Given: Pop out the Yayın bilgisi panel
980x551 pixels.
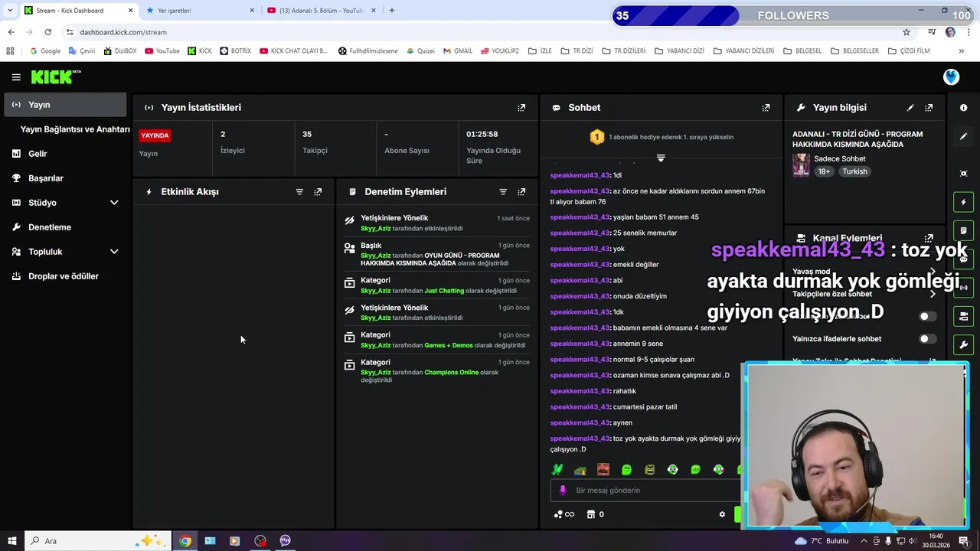Looking at the screenshot, I should point(929,108).
